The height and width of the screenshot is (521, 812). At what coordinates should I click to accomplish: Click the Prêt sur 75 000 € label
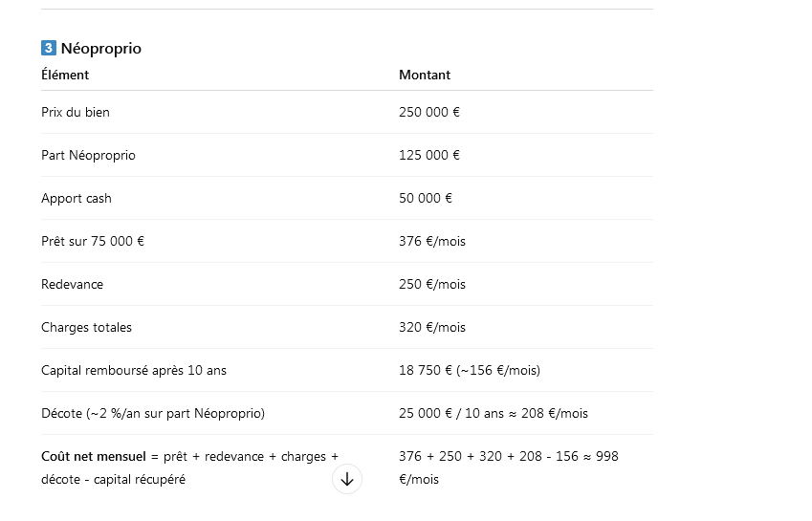[x=93, y=241]
